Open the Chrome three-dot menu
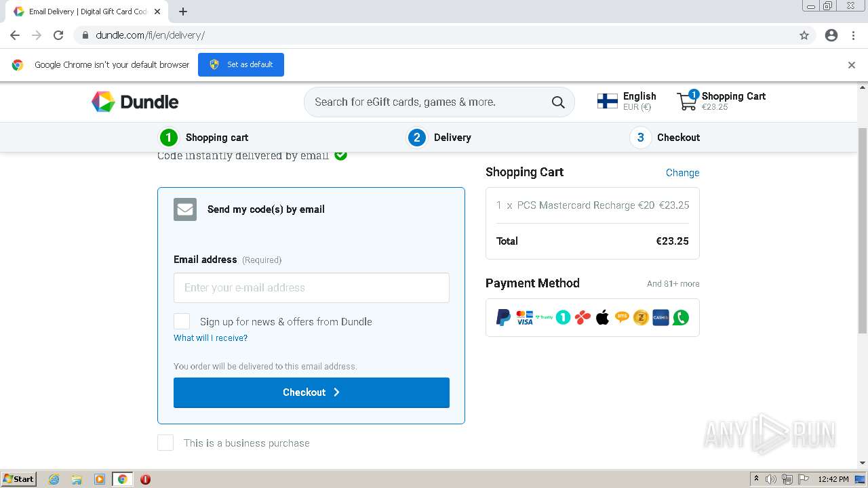The height and width of the screenshot is (488, 868). (853, 35)
